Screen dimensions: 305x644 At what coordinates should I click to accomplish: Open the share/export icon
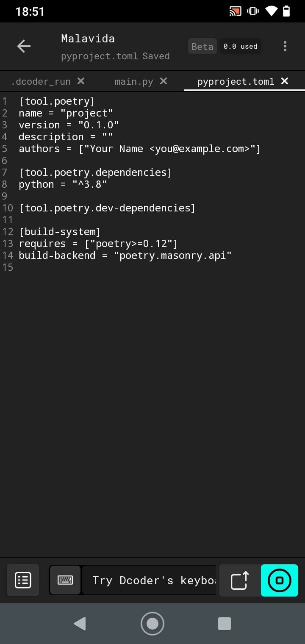[240, 580]
